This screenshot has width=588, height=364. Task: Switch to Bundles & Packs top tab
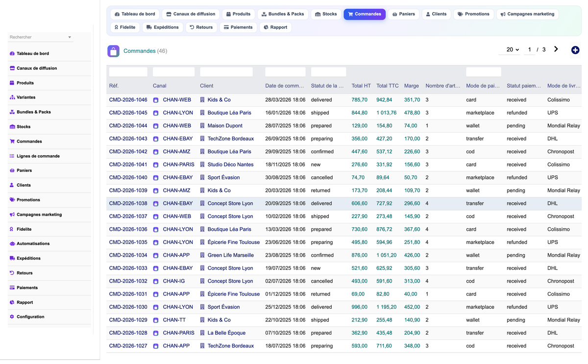click(283, 14)
